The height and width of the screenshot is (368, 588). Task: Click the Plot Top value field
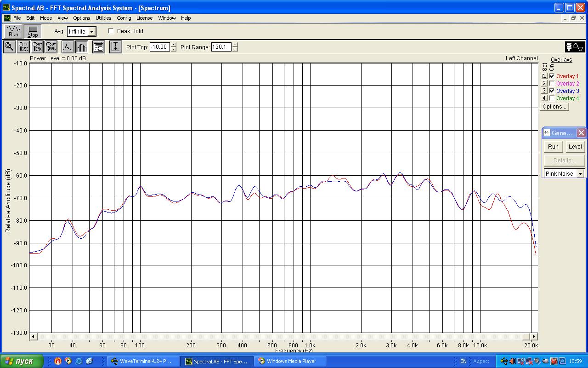[160, 47]
